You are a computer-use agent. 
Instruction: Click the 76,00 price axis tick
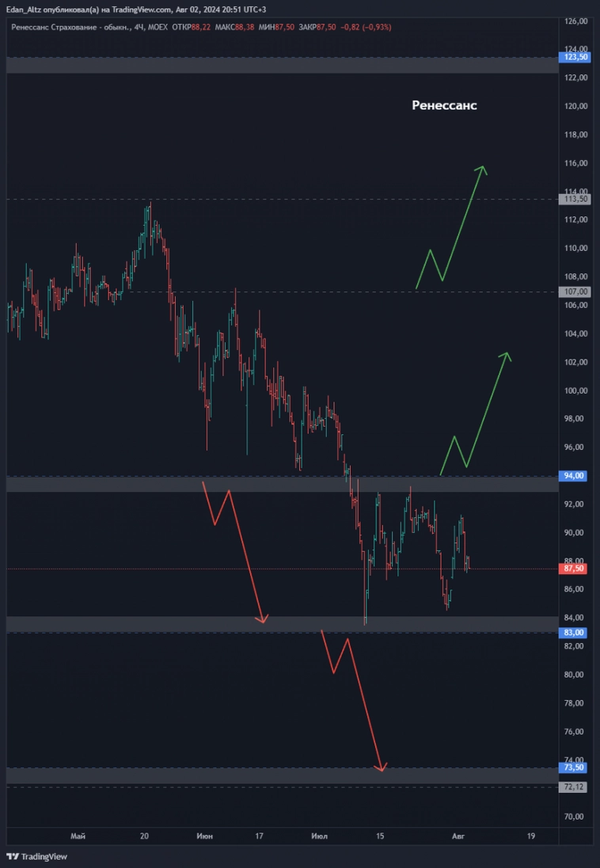[x=575, y=732]
